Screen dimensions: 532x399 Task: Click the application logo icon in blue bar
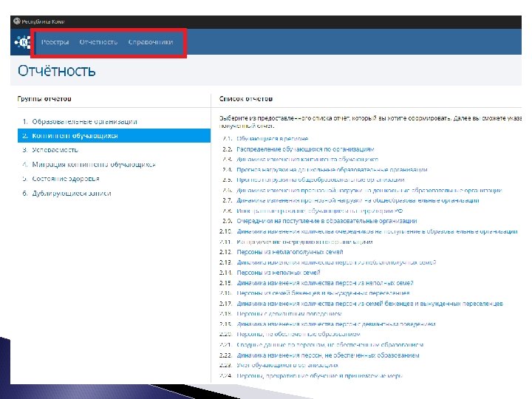(22, 42)
